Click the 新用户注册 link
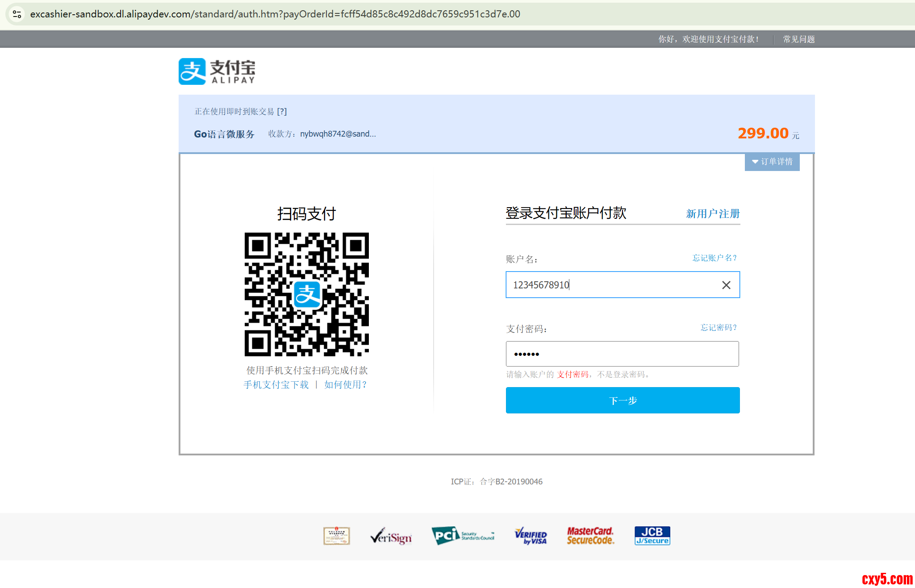This screenshot has width=915, height=588. 713,214
